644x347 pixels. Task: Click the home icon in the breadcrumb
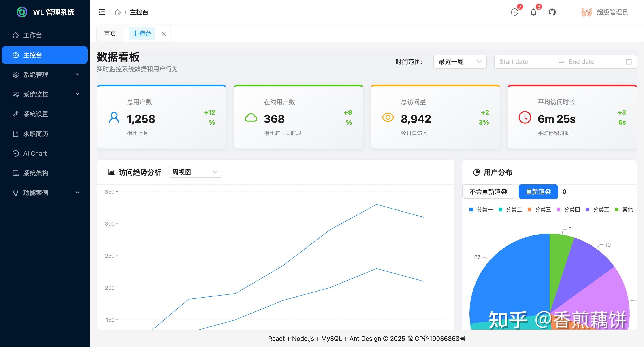coord(117,12)
